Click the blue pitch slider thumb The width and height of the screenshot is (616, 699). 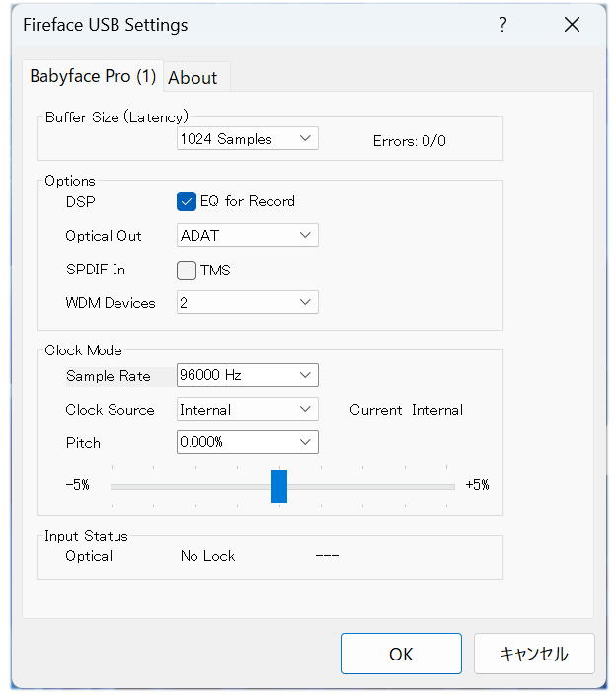point(279,486)
